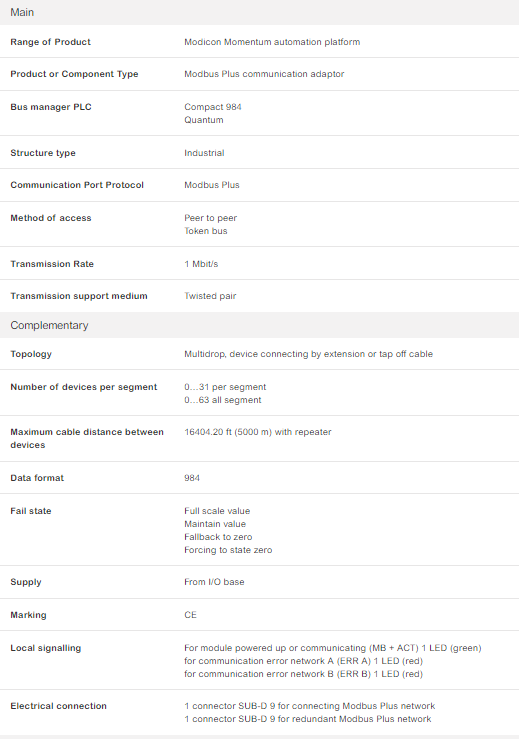Click the Quantum bus manager value
This screenshot has height=739, width=519.
(204, 120)
